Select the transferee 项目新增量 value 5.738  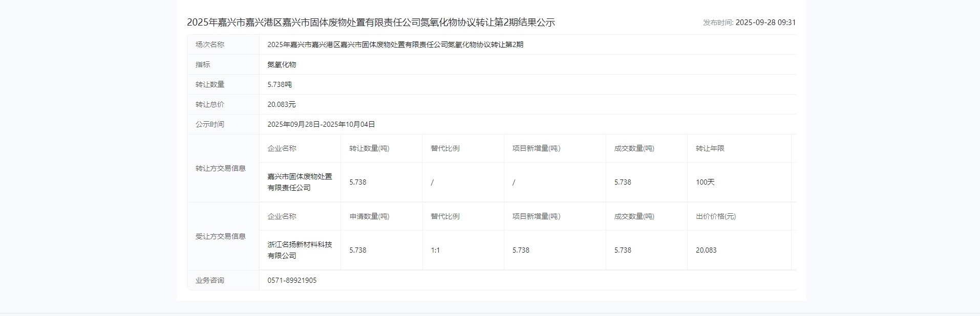pyautogui.click(x=521, y=250)
